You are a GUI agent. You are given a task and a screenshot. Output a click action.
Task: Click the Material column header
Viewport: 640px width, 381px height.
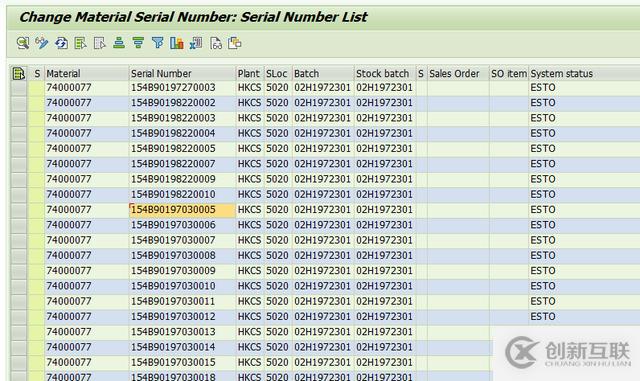[87, 74]
